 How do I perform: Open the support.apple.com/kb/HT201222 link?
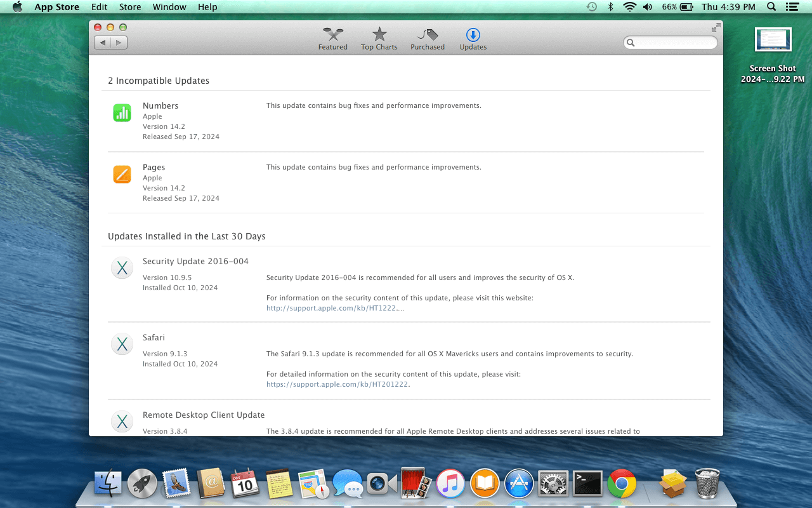337,384
